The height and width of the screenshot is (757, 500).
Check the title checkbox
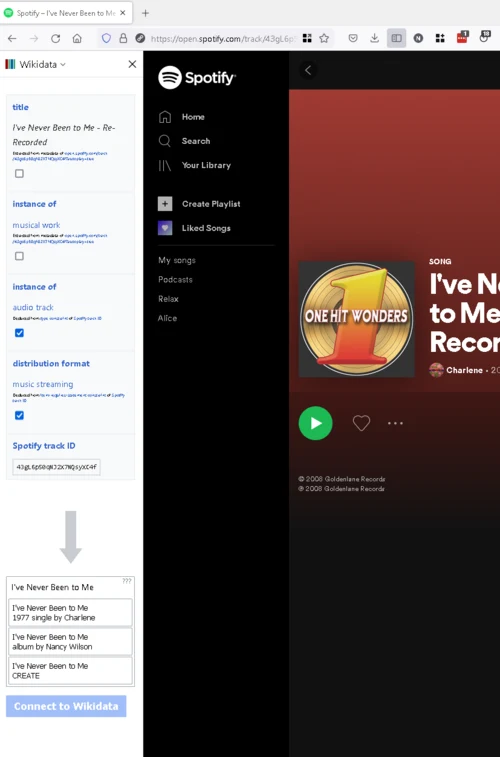tap(19, 173)
